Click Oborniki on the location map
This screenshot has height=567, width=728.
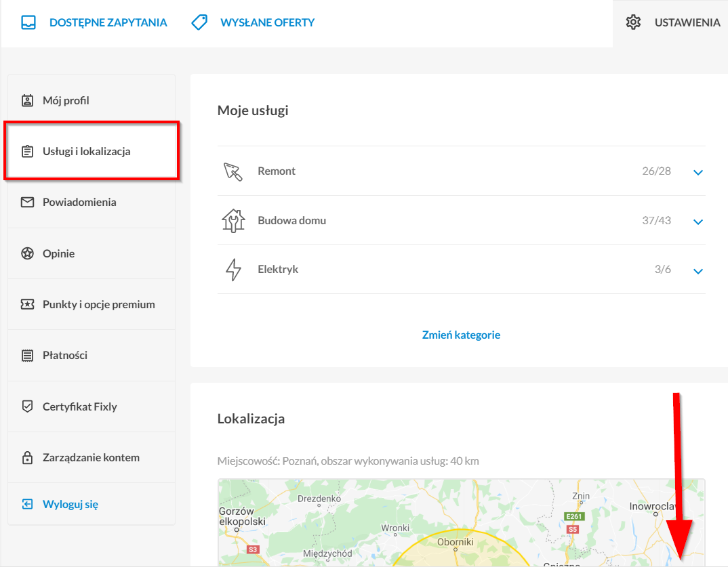tap(456, 542)
